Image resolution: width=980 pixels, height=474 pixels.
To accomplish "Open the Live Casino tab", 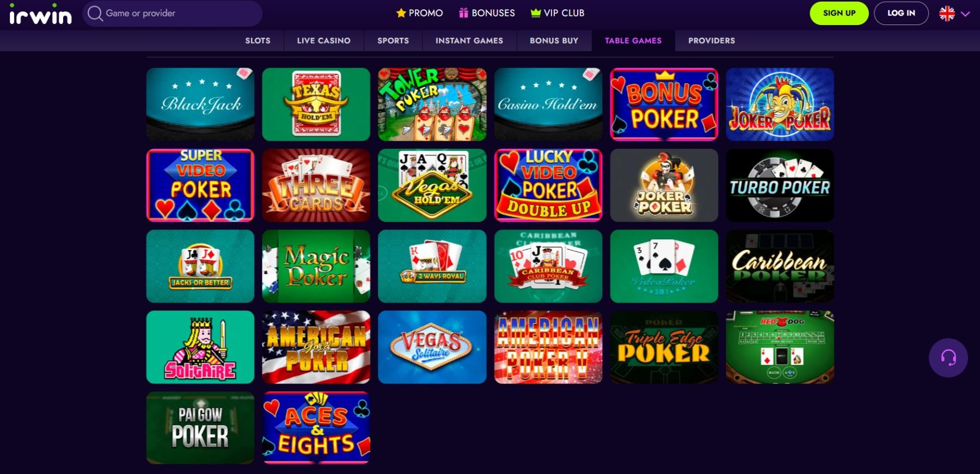I will pyautogui.click(x=324, y=41).
